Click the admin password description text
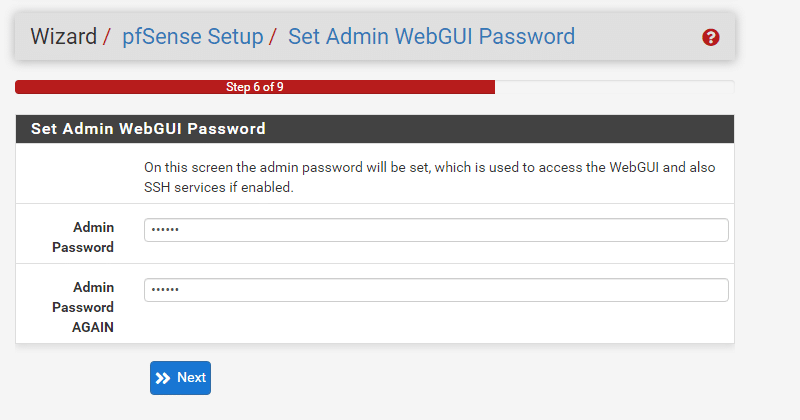The height and width of the screenshot is (420, 800). pos(429,177)
